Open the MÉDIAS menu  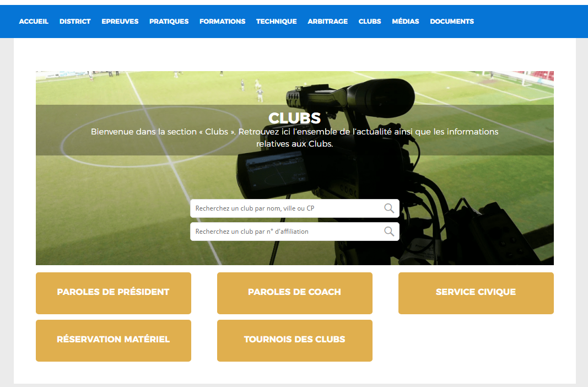click(x=406, y=21)
